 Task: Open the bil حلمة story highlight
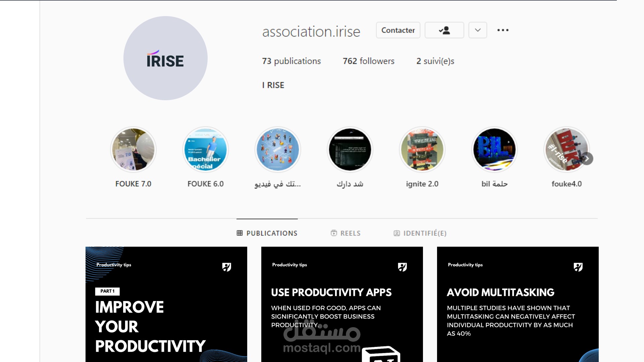[x=494, y=149]
